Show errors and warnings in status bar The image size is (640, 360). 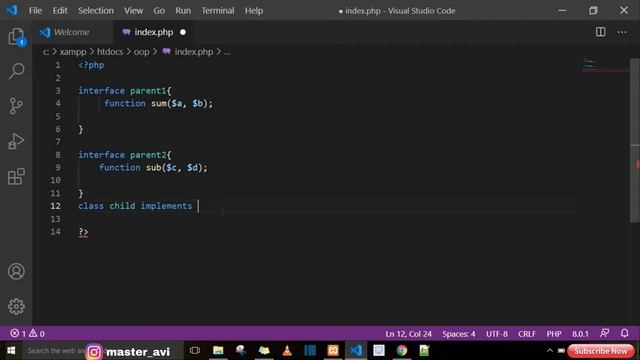click(x=27, y=333)
